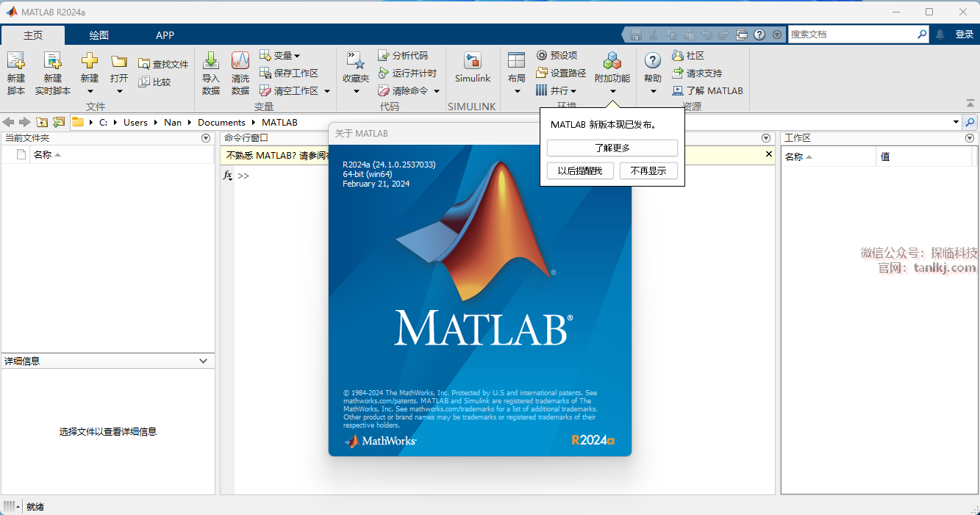980x515 pixels.
Task: Switch to the 绘图 tab
Action: tap(99, 35)
